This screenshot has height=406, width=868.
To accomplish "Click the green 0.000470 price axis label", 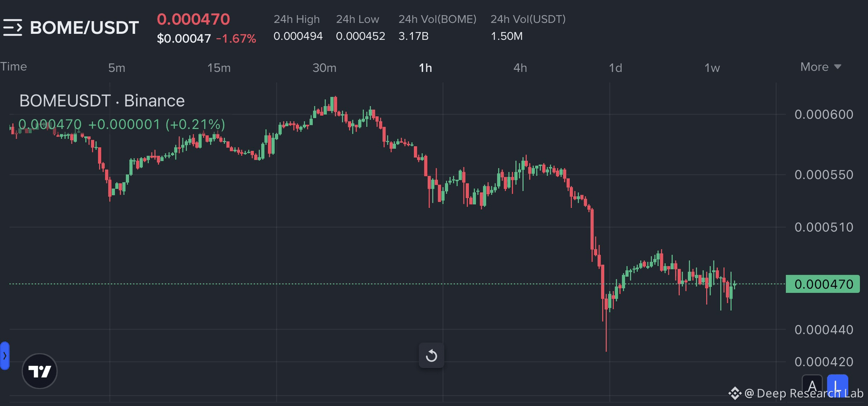I will (823, 284).
